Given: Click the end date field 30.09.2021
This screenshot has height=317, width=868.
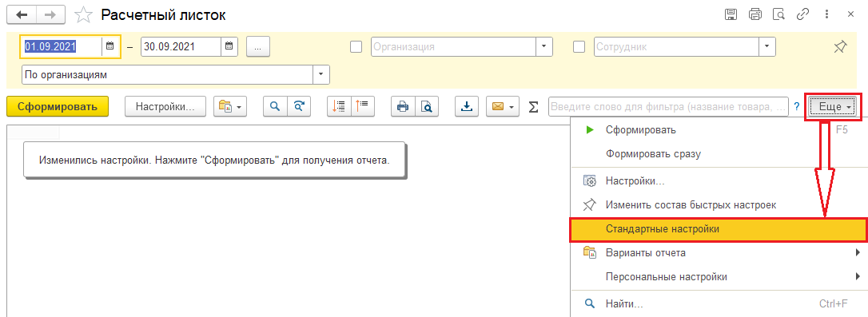Looking at the screenshot, I should (x=181, y=46).
